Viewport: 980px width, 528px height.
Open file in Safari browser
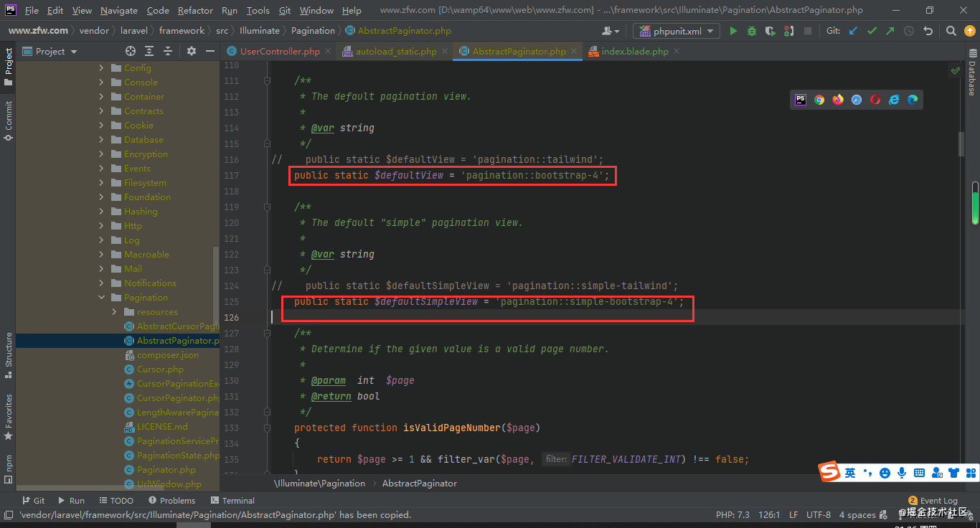click(857, 100)
